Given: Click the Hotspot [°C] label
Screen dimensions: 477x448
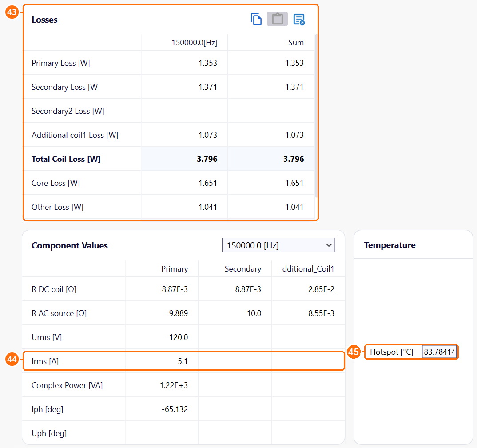Looking at the screenshot, I should [x=392, y=352].
